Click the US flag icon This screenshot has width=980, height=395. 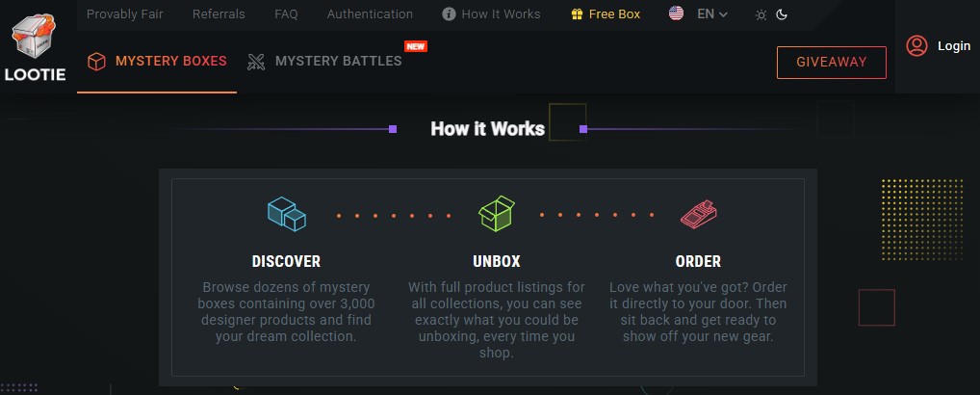pos(676,13)
